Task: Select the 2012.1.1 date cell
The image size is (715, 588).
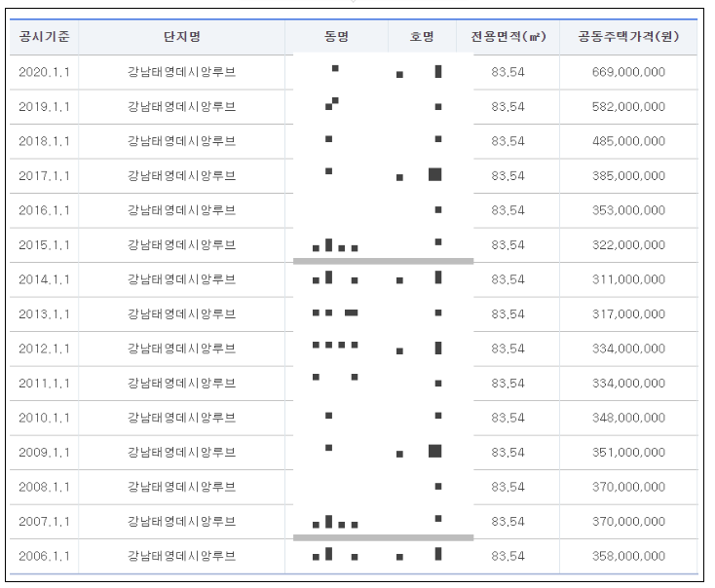Action: coord(44,349)
